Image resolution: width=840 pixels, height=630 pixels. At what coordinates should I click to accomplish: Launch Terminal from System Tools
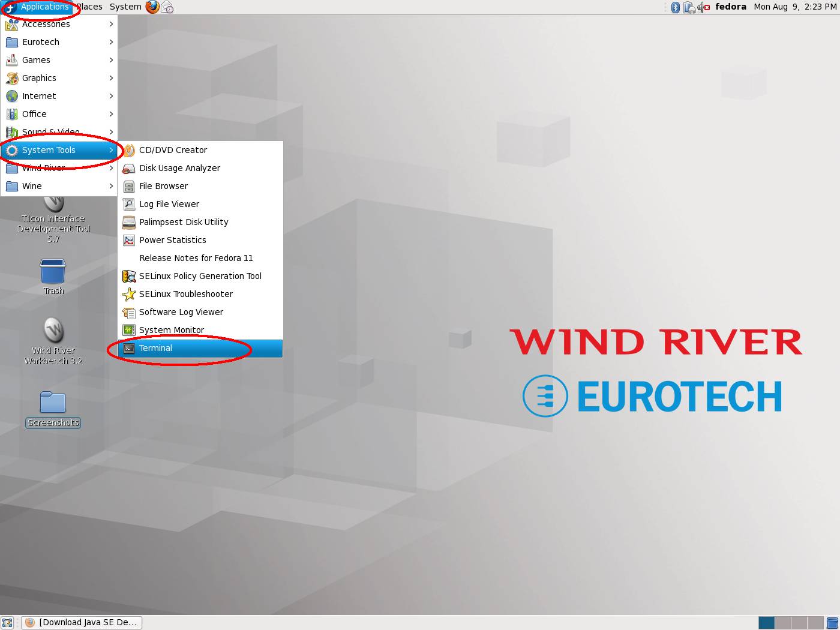pyautogui.click(x=200, y=348)
